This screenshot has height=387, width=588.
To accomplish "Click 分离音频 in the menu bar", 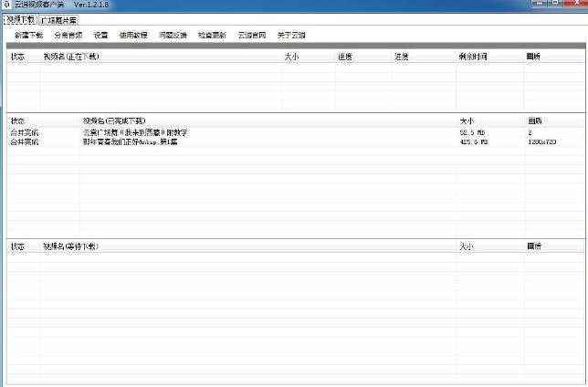I will [x=68, y=35].
